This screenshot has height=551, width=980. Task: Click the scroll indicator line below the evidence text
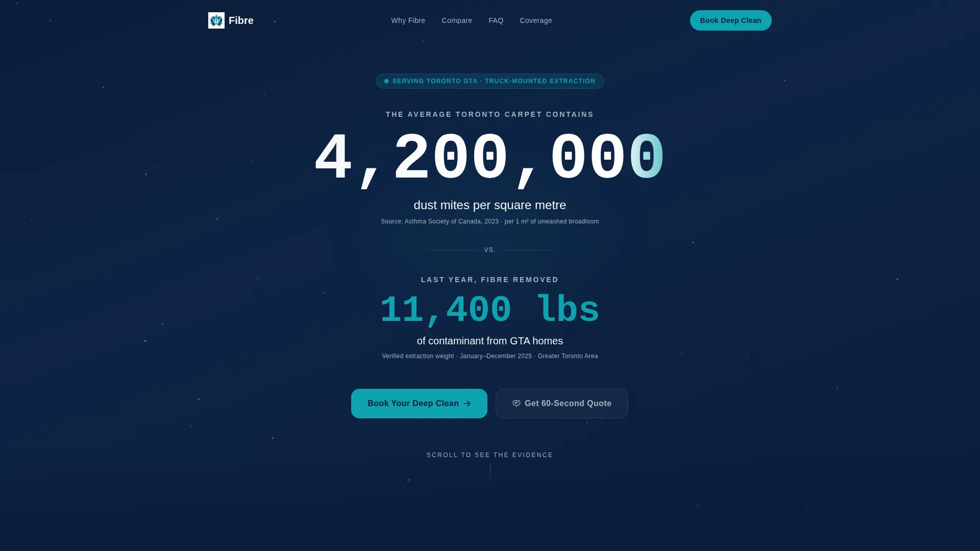pos(490,472)
